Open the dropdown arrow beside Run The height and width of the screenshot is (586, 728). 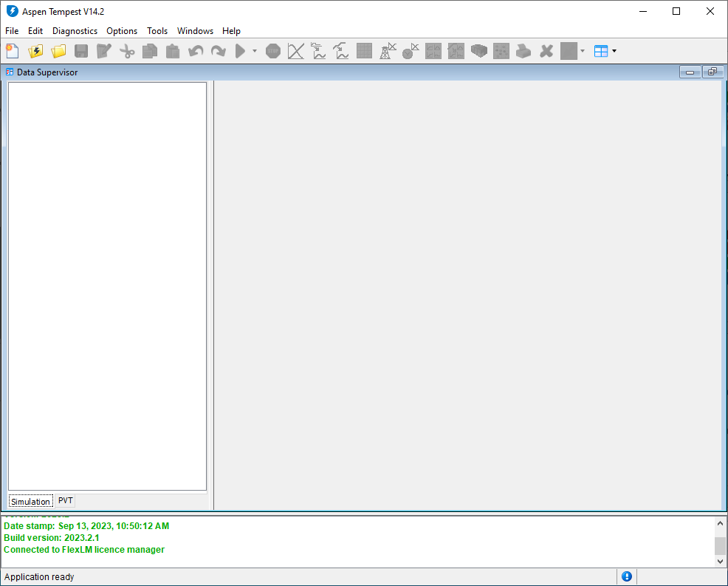255,51
